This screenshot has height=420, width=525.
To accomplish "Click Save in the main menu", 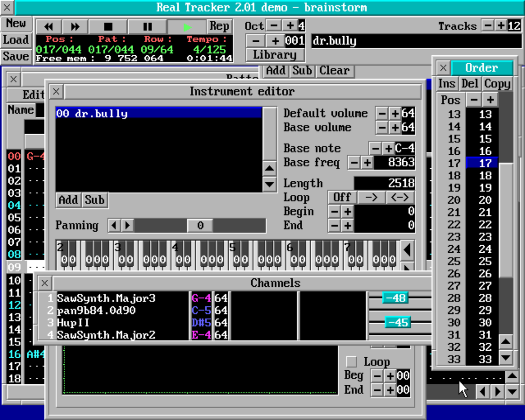I will pyautogui.click(x=16, y=56).
